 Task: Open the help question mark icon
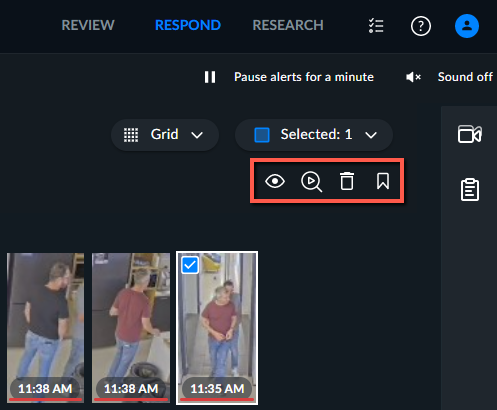point(421,26)
